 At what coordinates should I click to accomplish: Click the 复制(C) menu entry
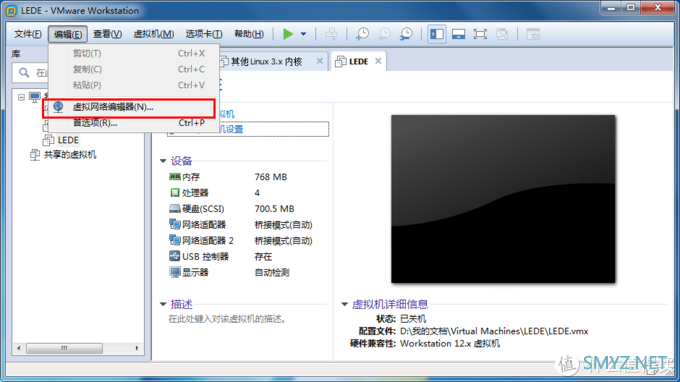pyautogui.click(x=134, y=69)
